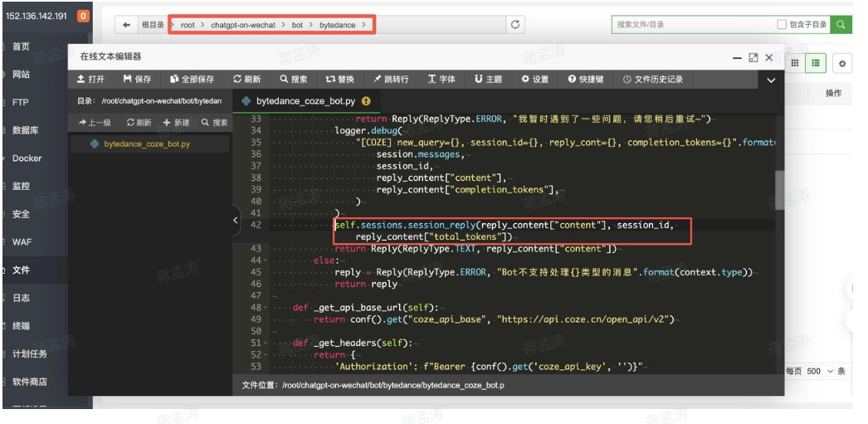Image resolution: width=868 pixels, height=424 pixels.
Task: Switch to the grid icon view
Action: point(795,63)
